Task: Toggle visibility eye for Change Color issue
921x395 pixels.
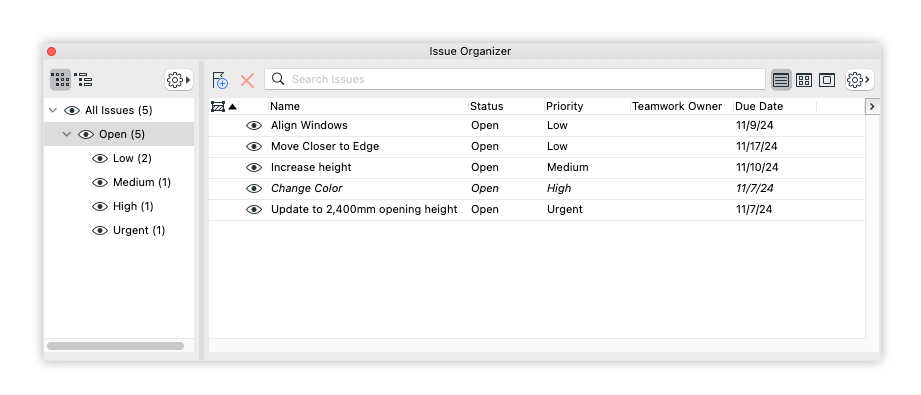Action: [x=254, y=189]
